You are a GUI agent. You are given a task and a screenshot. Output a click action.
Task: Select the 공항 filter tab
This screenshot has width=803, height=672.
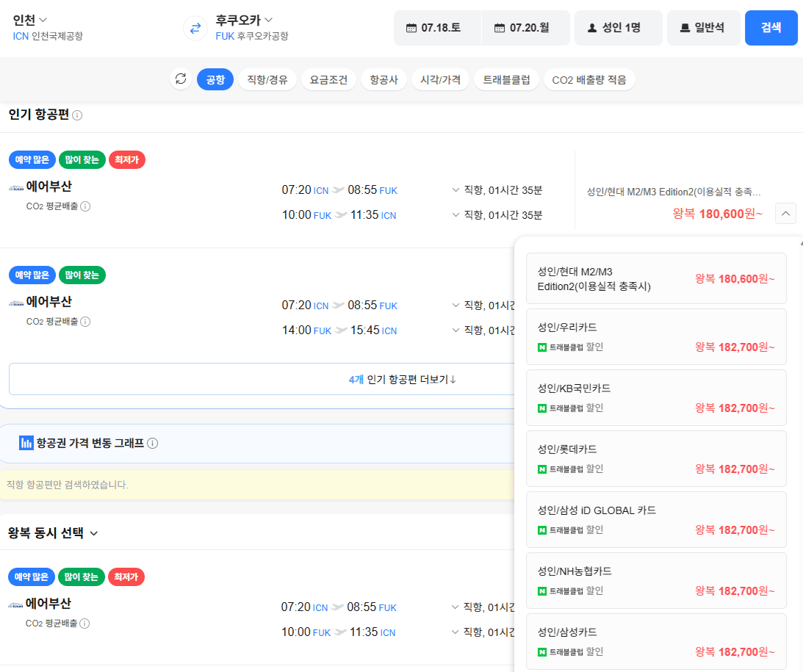215,79
